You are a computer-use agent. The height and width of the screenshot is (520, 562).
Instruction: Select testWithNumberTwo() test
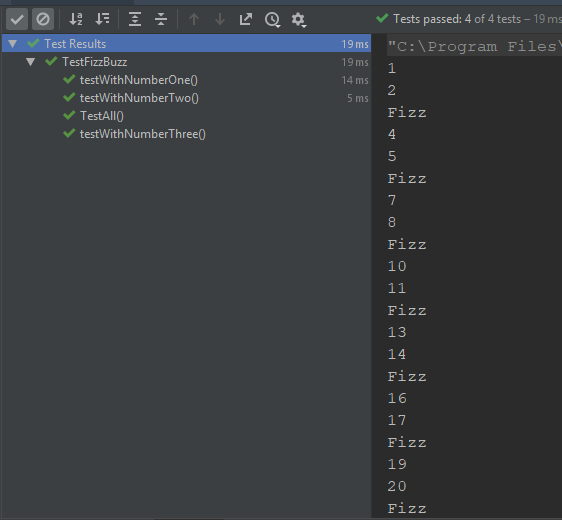point(139,98)
